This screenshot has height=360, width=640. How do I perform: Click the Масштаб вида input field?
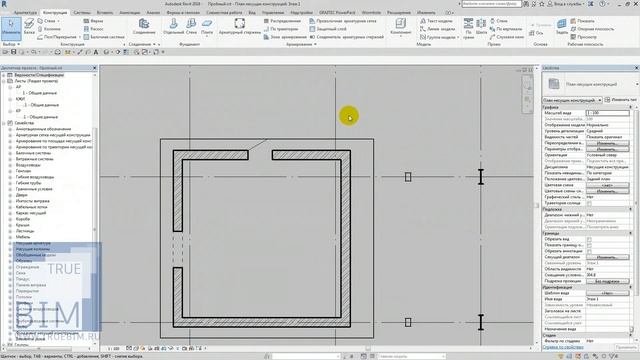pos(607,113)
